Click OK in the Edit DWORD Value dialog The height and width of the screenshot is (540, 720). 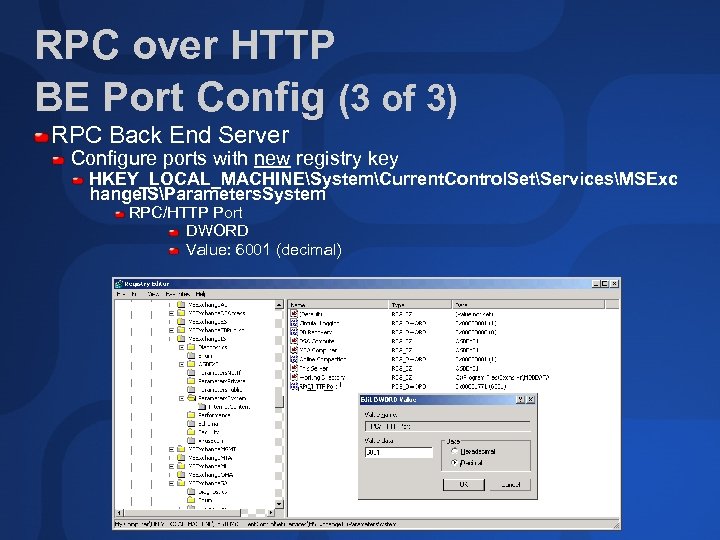coord(464,484)
